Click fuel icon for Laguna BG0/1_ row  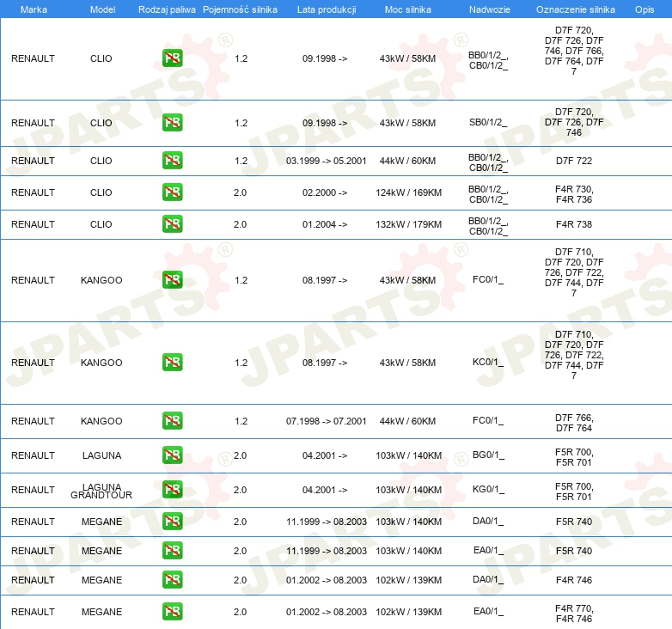point(173,455)
